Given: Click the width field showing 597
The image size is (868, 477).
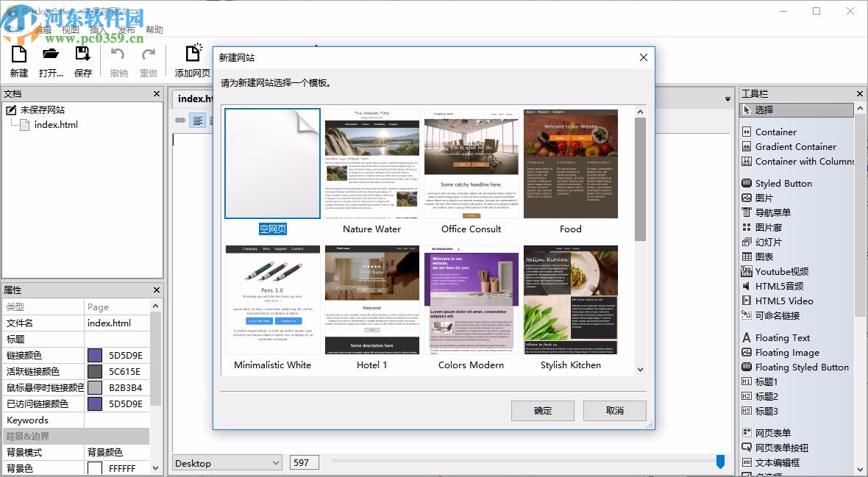Looking at the screenshot, I should [304, 462].
